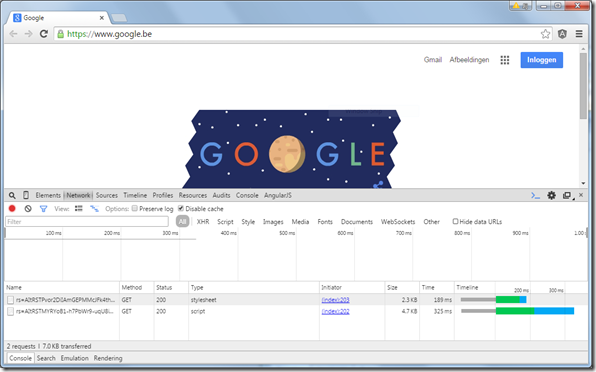Share the Google doodle via share icon
Screen dimensions: 596x372
(x=378, y=185)
